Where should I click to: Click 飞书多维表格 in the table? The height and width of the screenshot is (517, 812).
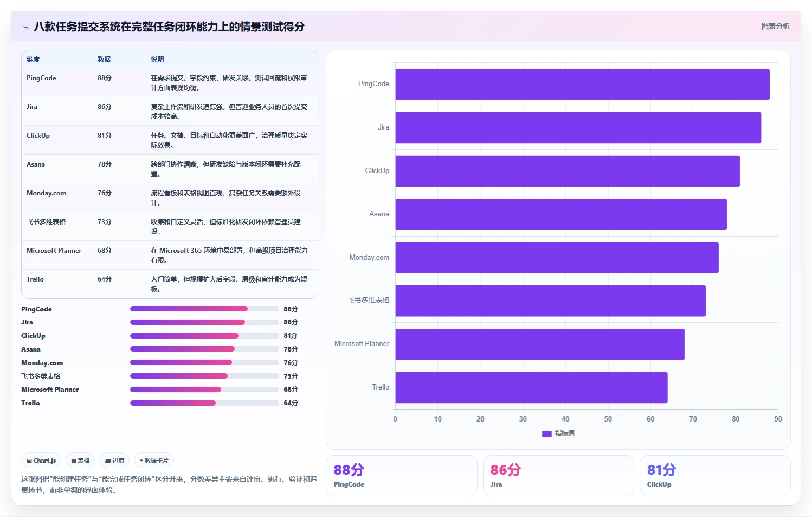point(46,222)
